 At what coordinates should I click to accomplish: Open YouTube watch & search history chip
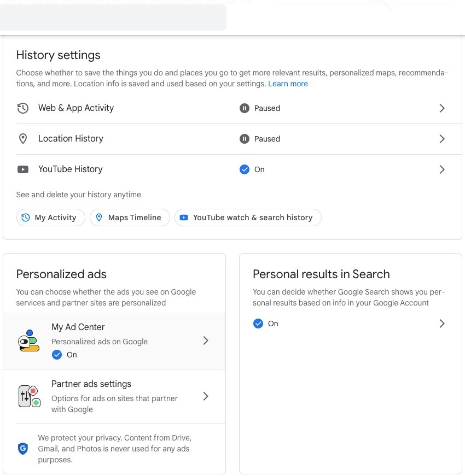[x=248, y=218]
